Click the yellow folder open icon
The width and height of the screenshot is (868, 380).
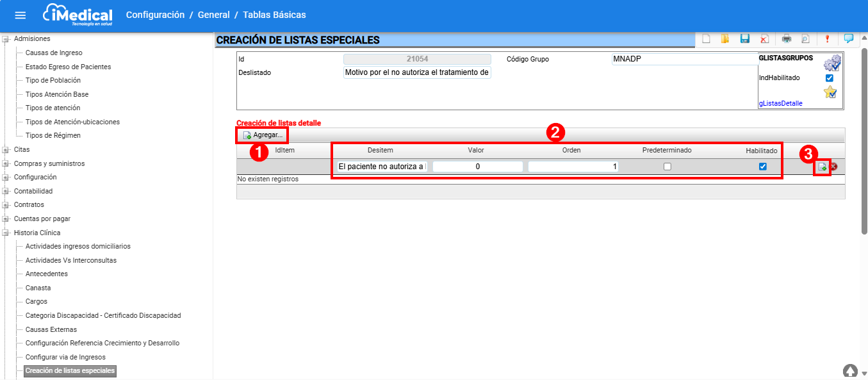725,39
